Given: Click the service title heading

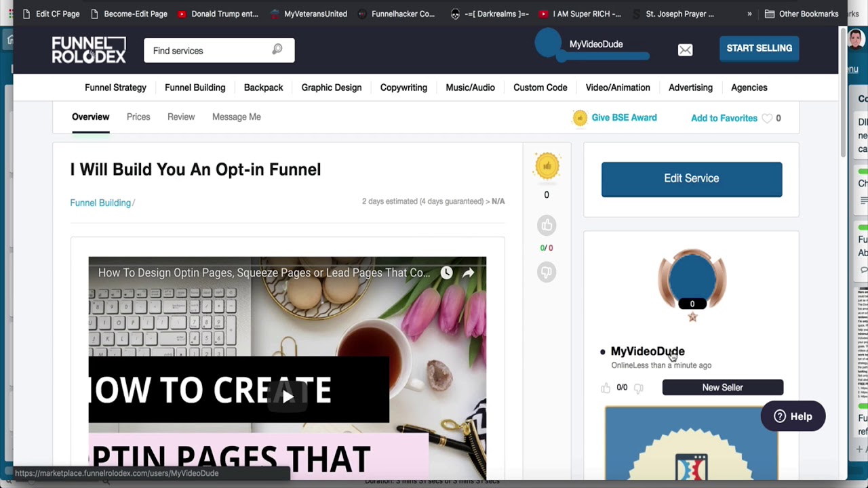Looking at the screenshot, I should (x=195, y=169).
